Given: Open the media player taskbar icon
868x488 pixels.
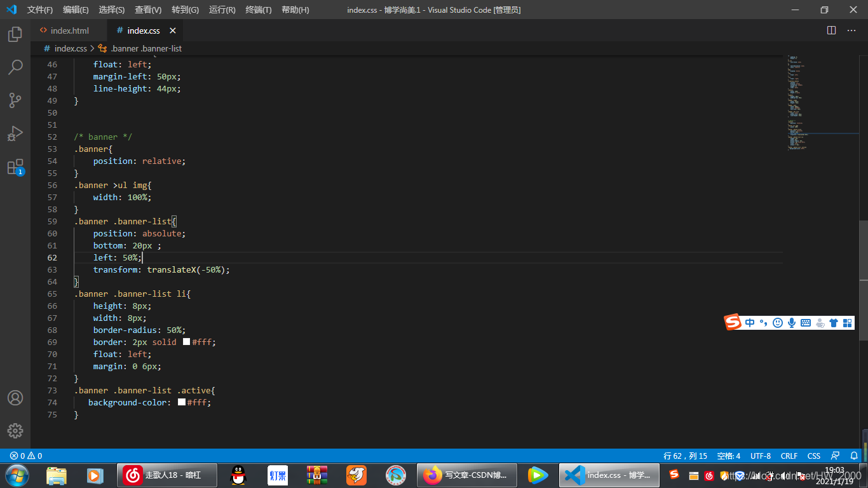Looking at the screenshot, I should (x=95, y=475).
